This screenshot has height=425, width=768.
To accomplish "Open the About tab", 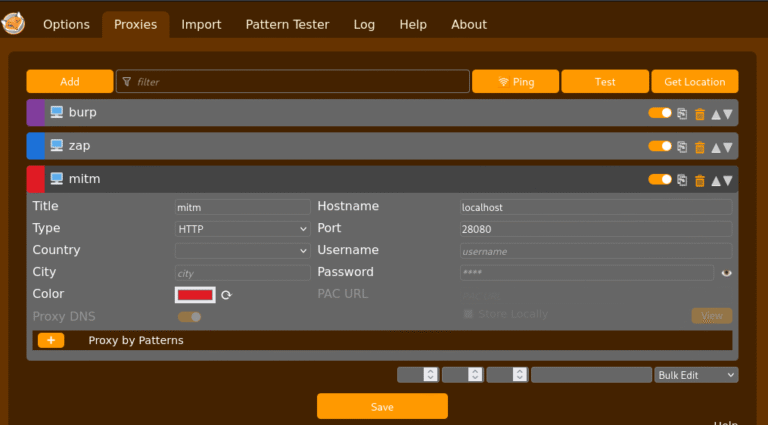I will (469, 24).
